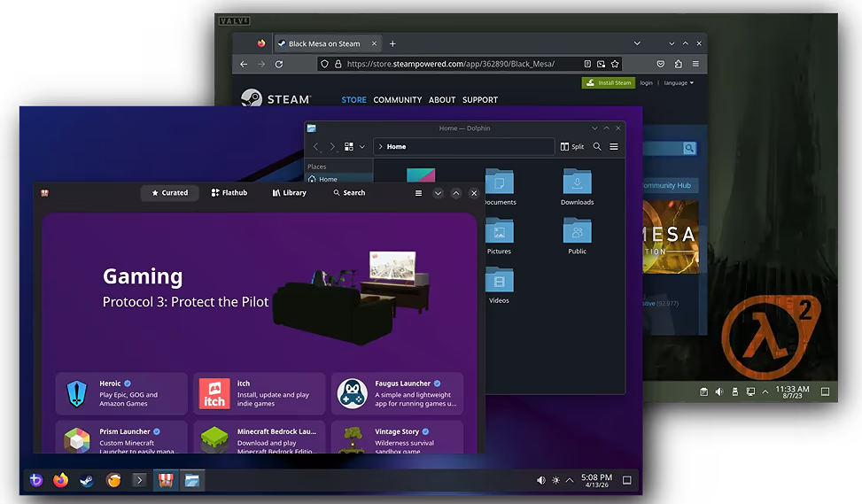Select the Search tab in Bazaar

pos(349,193)
